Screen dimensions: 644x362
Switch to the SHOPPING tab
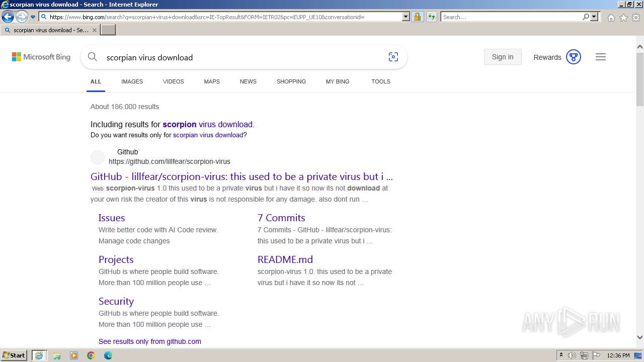click(291, 81)
